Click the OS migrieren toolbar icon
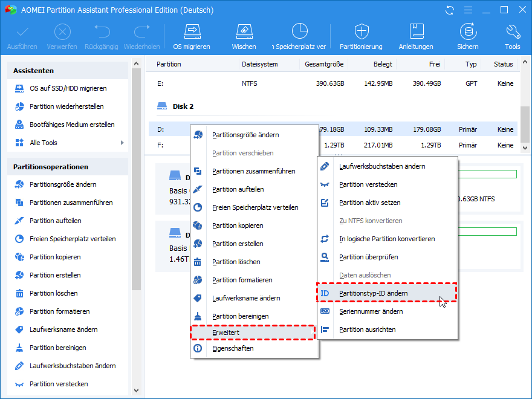532x399 pixels. click(192, 31)
